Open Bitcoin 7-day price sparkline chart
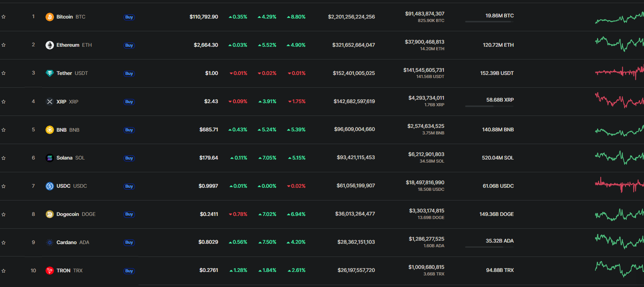This screenshot has height=287, width=644. tap(619, 18)
